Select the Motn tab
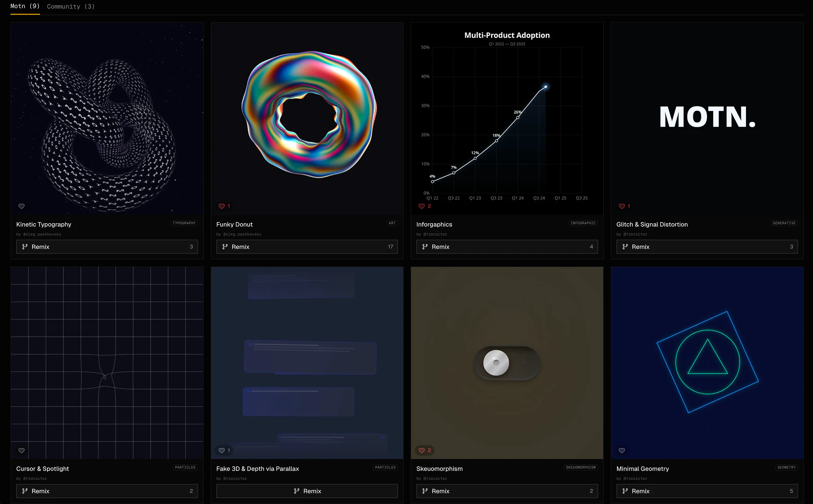The height and width of the screenshot is (504, 813). [25, 6]
